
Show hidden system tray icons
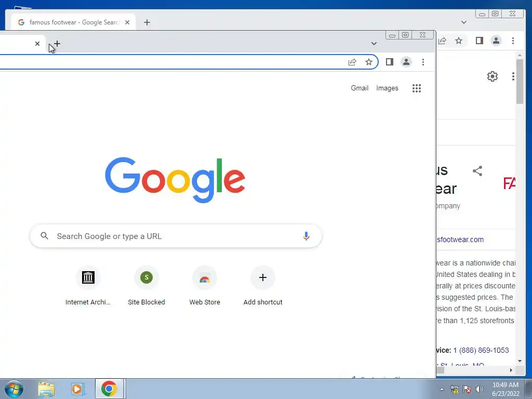tap(442, 389)
